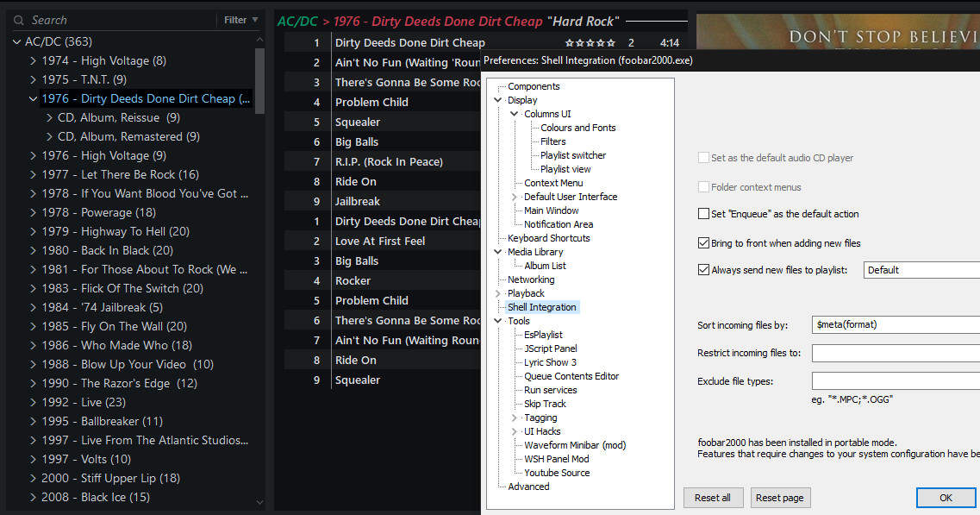This screenshot has height=515, width=980.
Task: Click the Don't Stop Believin' album art
Action: coord(838,31)
